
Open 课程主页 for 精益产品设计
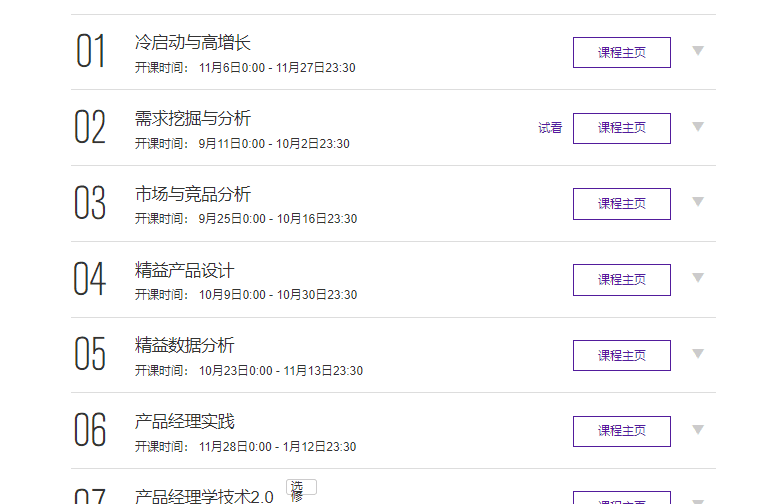point(621,279)
